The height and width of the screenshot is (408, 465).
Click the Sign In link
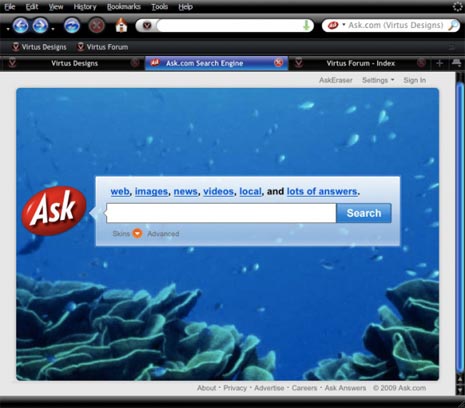coord(415,80)
